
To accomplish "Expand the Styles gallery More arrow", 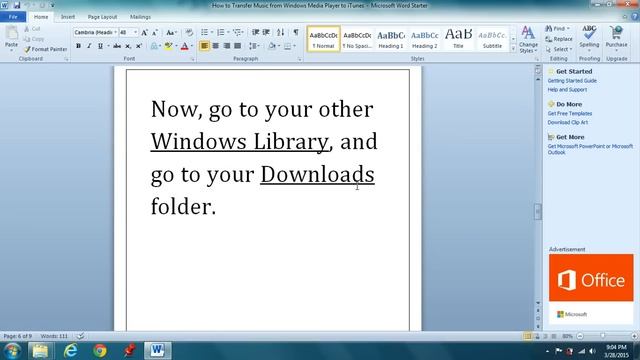I will tap(513, 49).
